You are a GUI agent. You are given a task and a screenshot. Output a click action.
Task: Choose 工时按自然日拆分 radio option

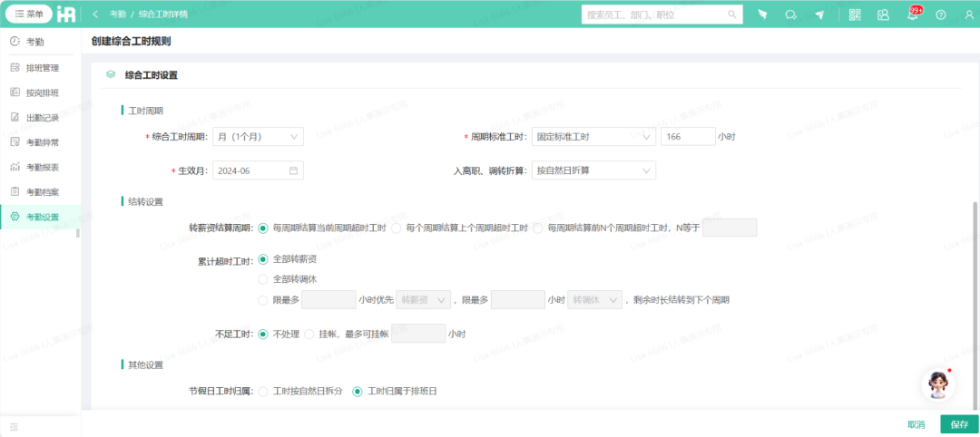(x=264, y=392)
